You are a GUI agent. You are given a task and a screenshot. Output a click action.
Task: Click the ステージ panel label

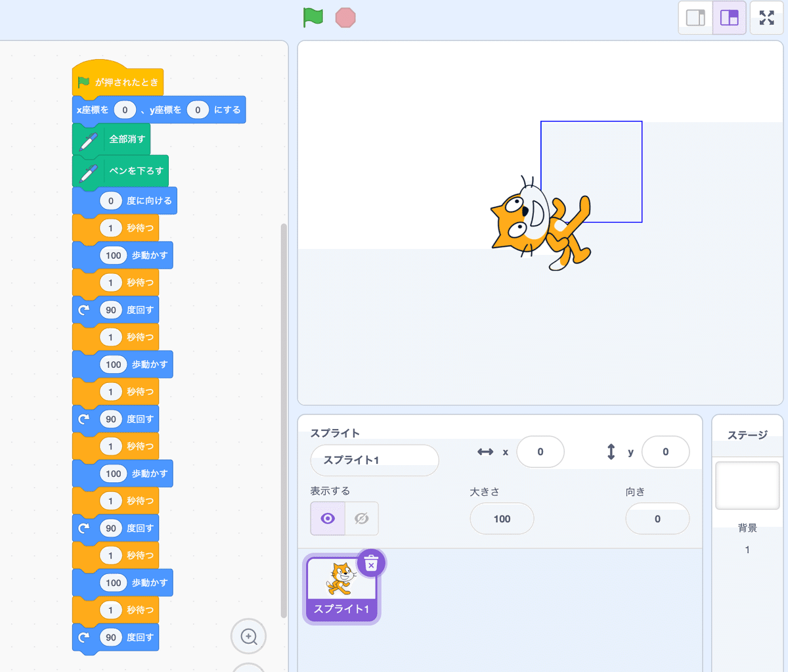click(747, 435)
